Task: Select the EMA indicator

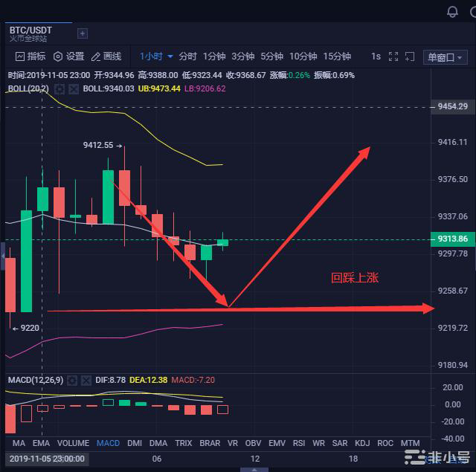Action: [42, 443]
